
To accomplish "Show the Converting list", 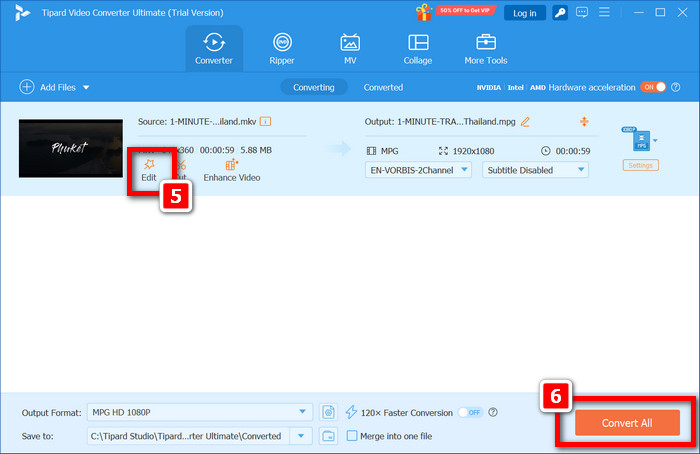I will (314, 87).
